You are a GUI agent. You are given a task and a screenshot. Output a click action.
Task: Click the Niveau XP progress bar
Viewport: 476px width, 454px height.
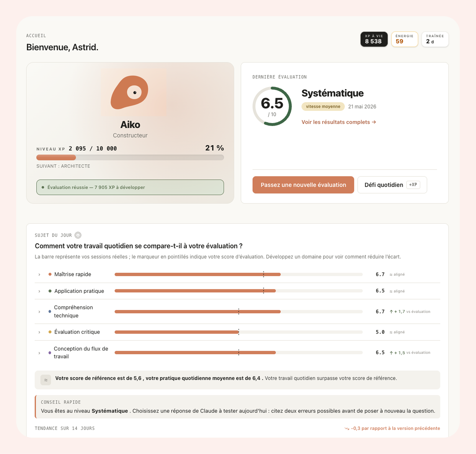click(130, 157)
